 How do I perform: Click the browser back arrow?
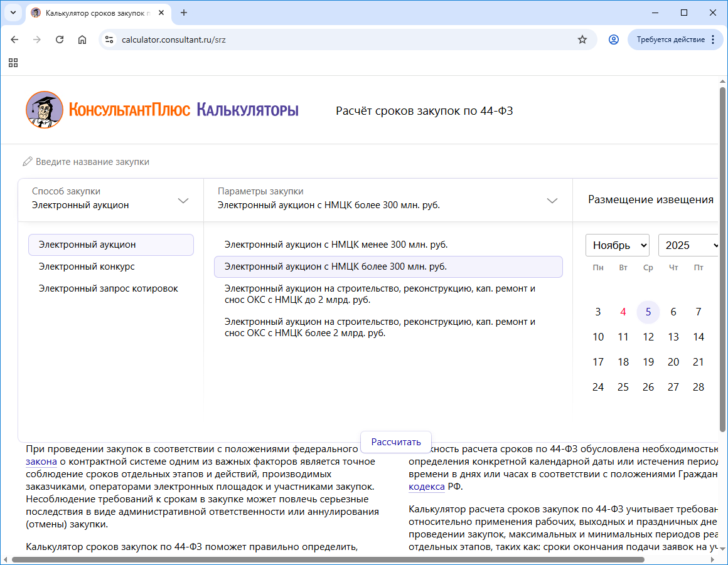pos(14,40)
